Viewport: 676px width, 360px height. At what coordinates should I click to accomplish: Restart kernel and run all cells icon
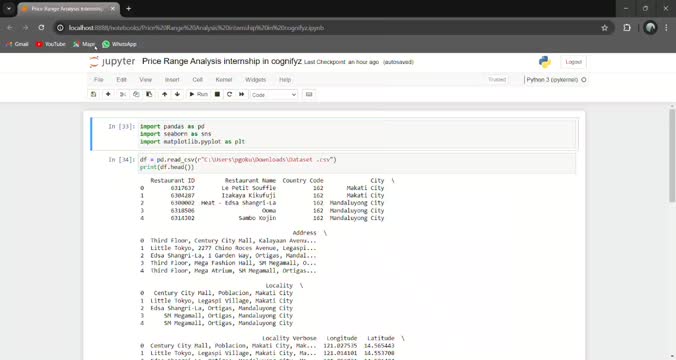tap(241, 94)
